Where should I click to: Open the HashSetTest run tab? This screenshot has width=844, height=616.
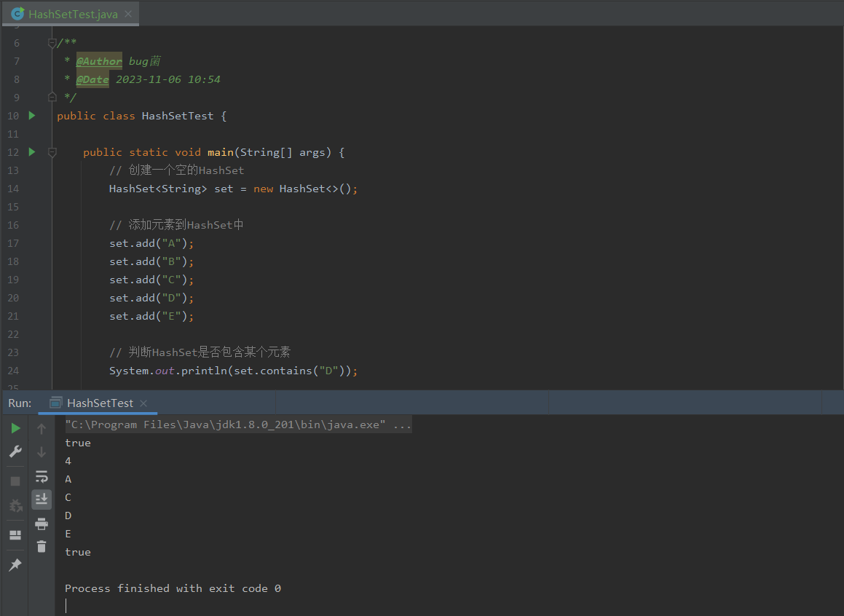click(100, 403)
